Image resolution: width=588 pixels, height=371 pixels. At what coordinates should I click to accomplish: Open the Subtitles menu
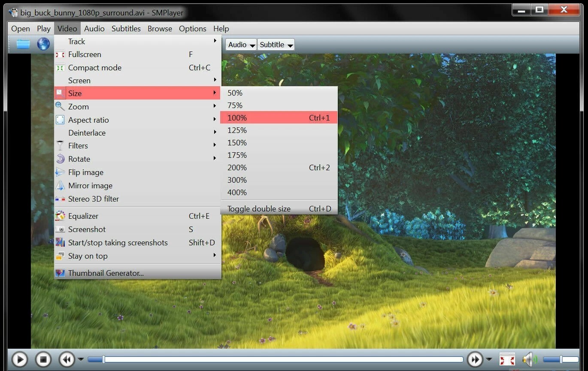(126, 29)
